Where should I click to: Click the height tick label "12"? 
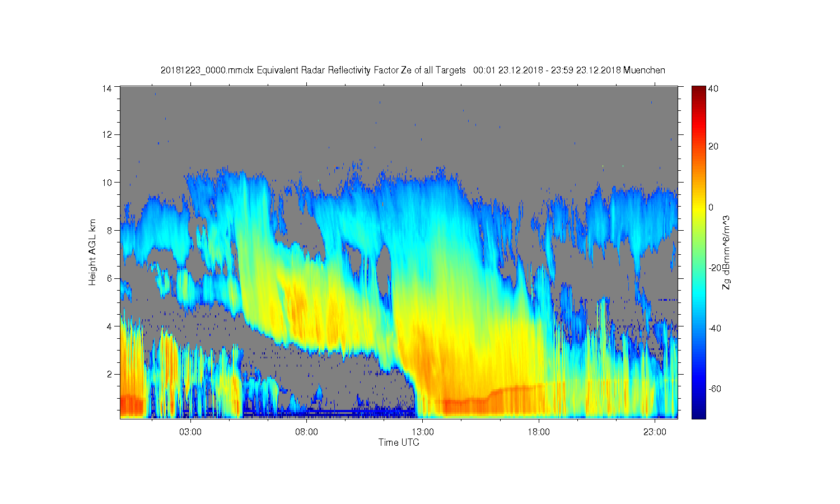click(107, 134)
